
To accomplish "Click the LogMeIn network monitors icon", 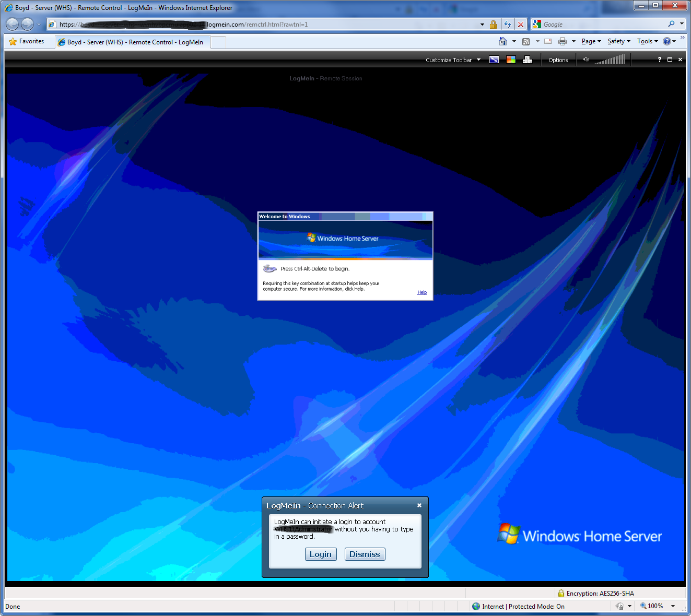I will click(x=528, y=60).
